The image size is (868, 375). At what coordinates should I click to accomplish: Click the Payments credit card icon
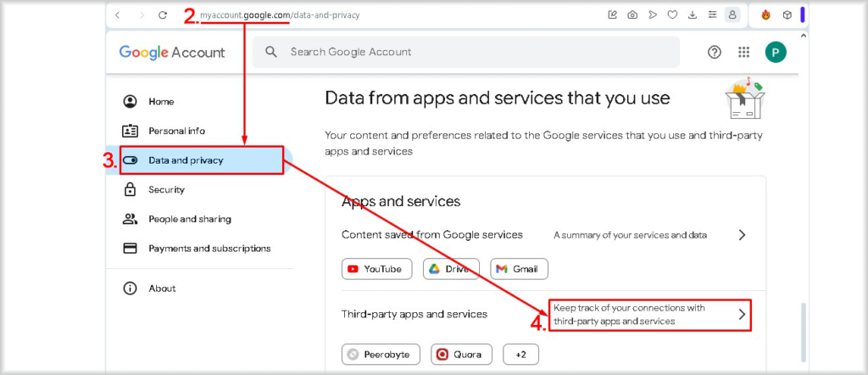tap(130, 249)
